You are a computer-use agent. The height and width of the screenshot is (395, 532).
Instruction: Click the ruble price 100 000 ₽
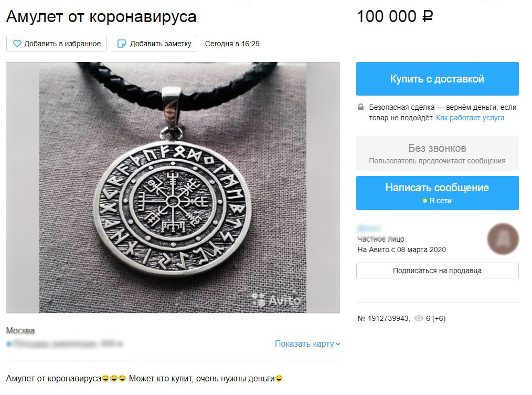pyautogui.click(x=395, y=16)
